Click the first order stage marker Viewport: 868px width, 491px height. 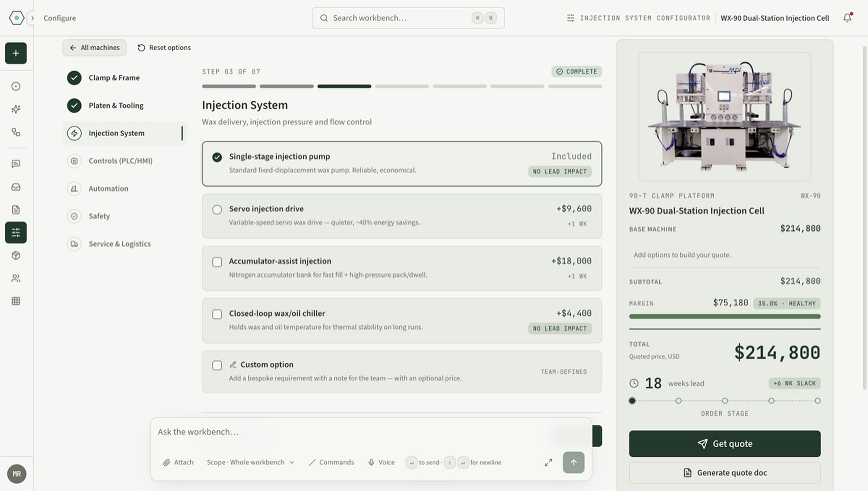[632, 401]
